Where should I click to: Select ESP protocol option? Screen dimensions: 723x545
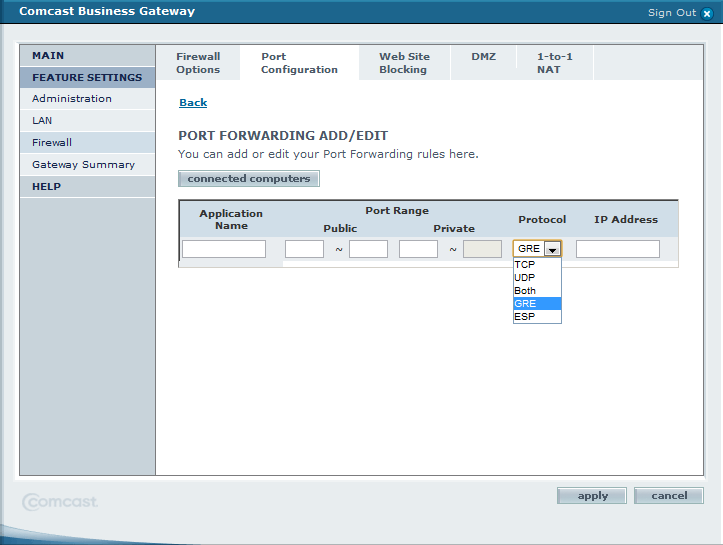[x=526, y=317]
